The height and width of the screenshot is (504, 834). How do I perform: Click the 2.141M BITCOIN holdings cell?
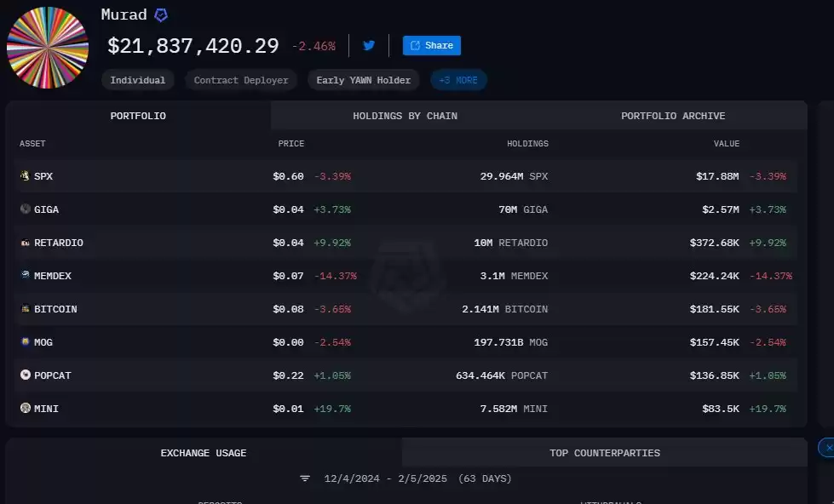pyautogui.click(x=505, y=309)
